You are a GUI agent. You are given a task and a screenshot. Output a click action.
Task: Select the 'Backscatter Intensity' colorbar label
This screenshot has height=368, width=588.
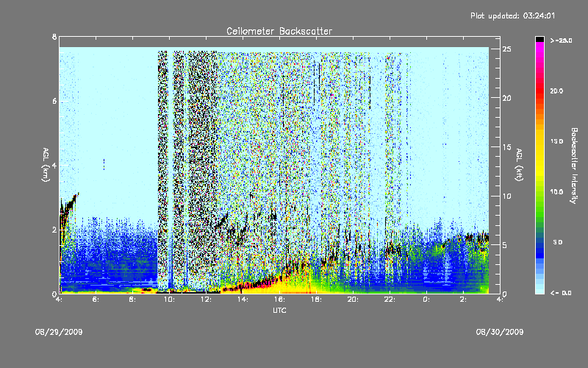click(574, 166)
